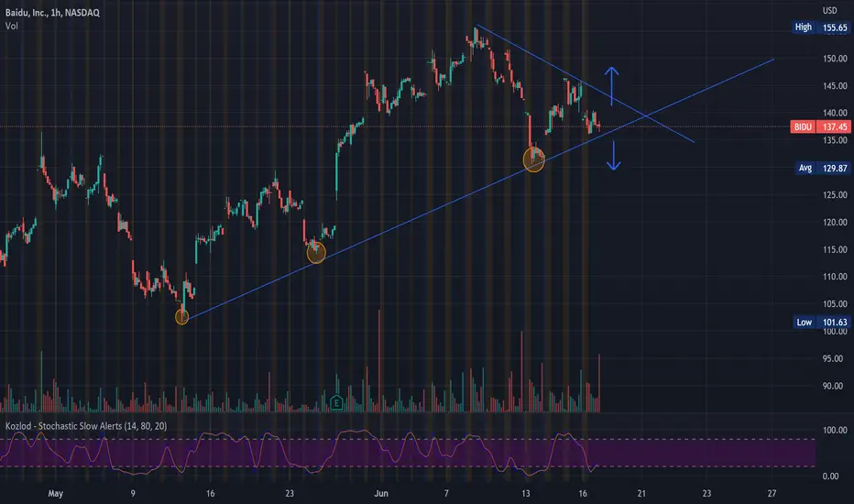Click the 23 date after Jun 21
854x504 pixels.
click(706, 494)
